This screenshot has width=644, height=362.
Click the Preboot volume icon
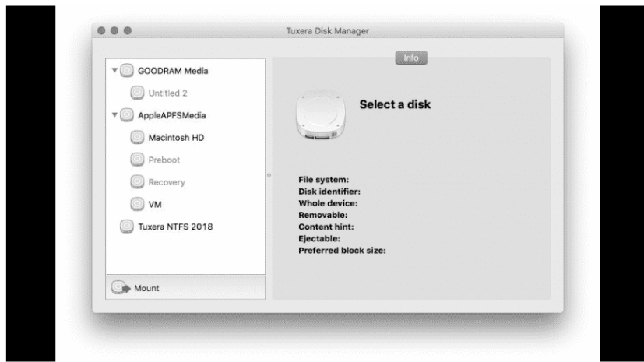coord(136,160)
